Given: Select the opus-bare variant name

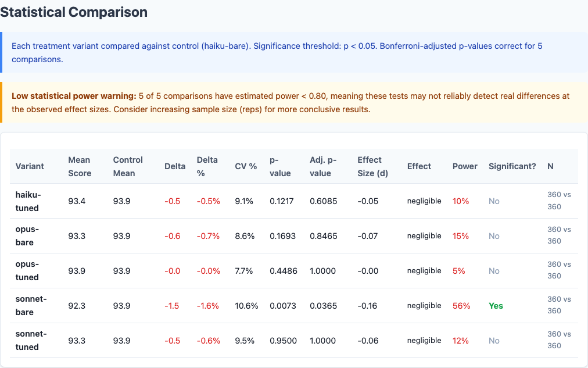Looking at the screenshot, I should coord(30,235).
